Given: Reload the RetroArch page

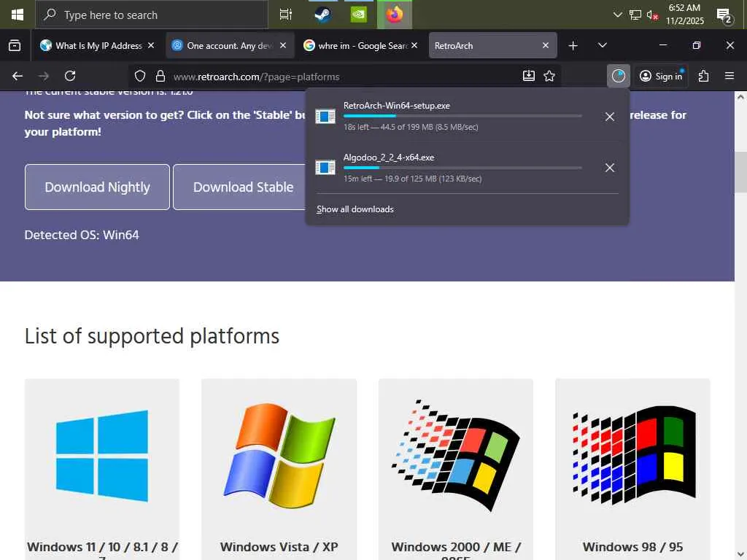Looking at the screenshot, I should point(70,76).
